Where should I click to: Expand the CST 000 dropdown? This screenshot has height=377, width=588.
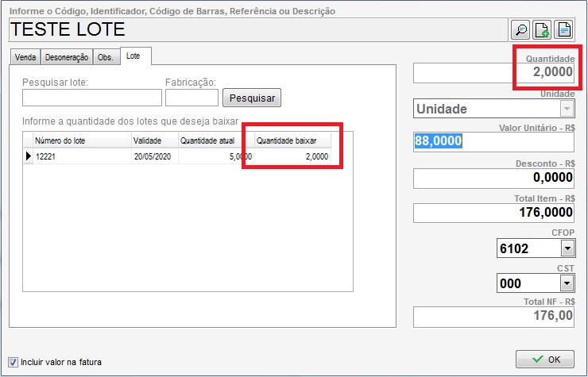coord(567,283)
